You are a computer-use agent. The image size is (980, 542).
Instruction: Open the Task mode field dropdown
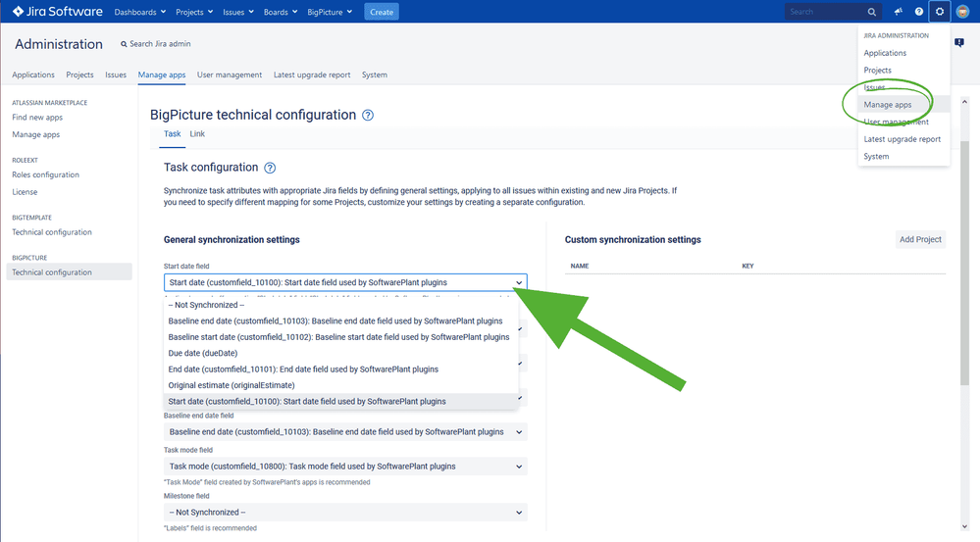click(345, 467)
